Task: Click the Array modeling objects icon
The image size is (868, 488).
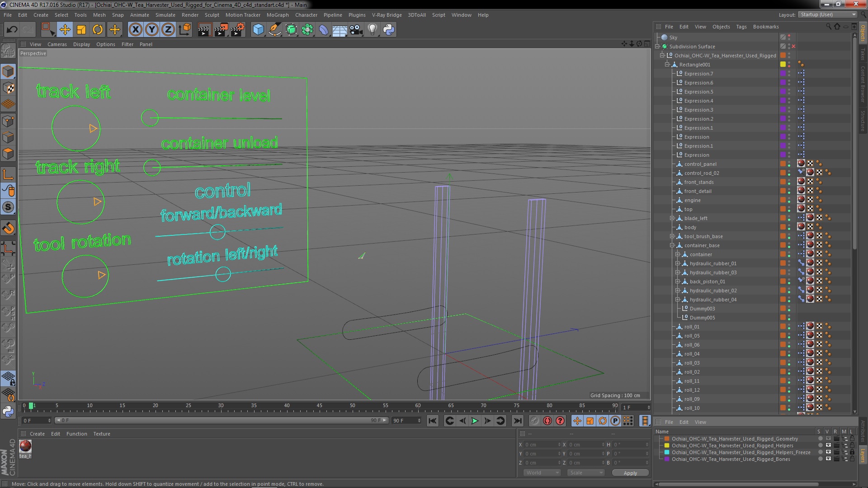Action: click(x=307, y=30)
